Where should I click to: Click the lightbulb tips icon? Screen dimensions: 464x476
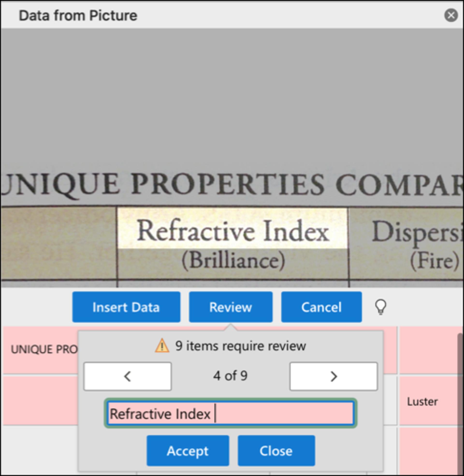click(380, 307)
